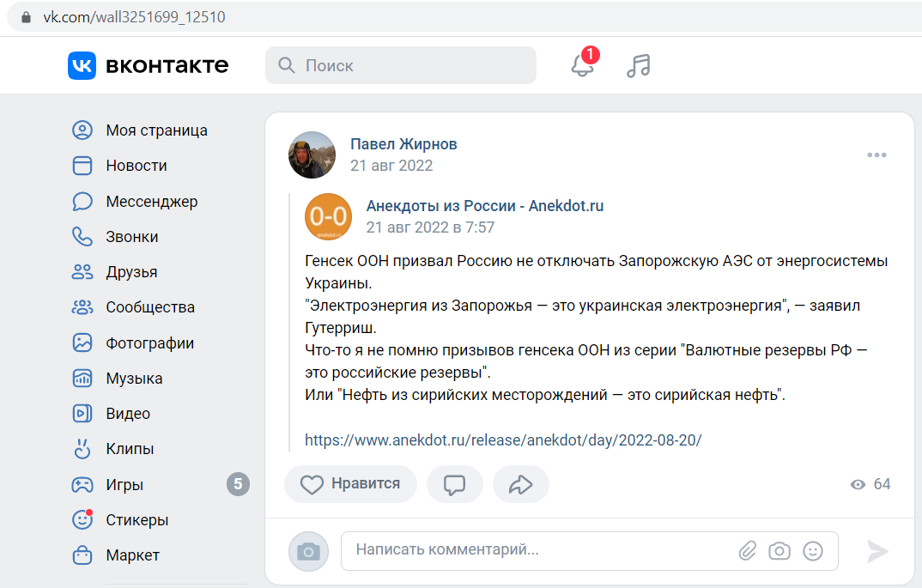
Task: Follow the anekdot.ru release link
Action: [x=503, y=439]
